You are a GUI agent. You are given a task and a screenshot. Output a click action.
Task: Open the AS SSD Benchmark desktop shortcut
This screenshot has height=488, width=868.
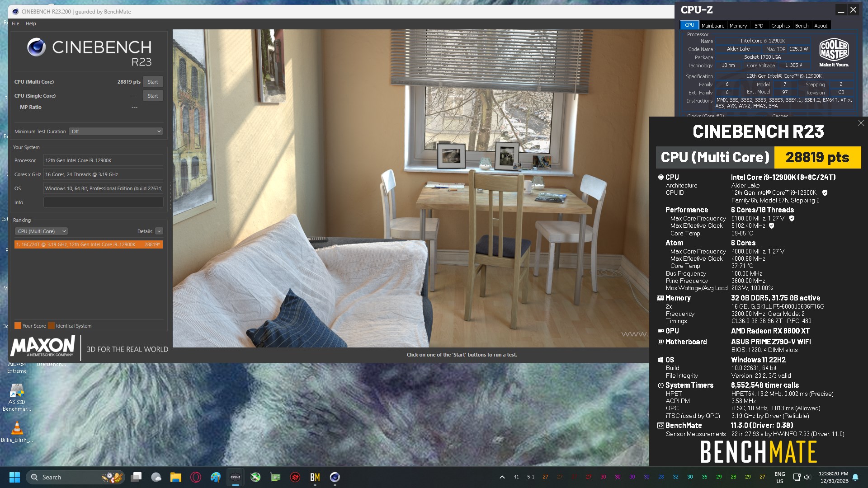click(17, 398)
